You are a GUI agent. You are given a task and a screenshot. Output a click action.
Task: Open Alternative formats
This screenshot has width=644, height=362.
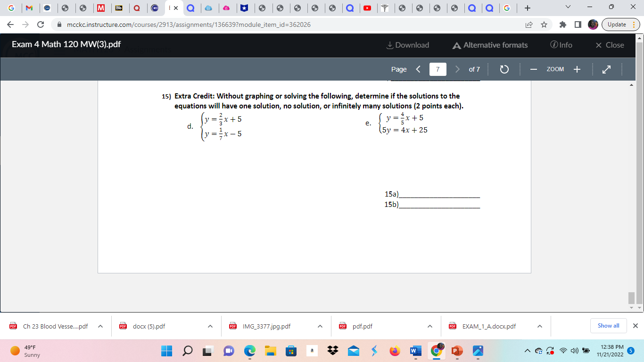pyautogui.click(x=490, y=45)
